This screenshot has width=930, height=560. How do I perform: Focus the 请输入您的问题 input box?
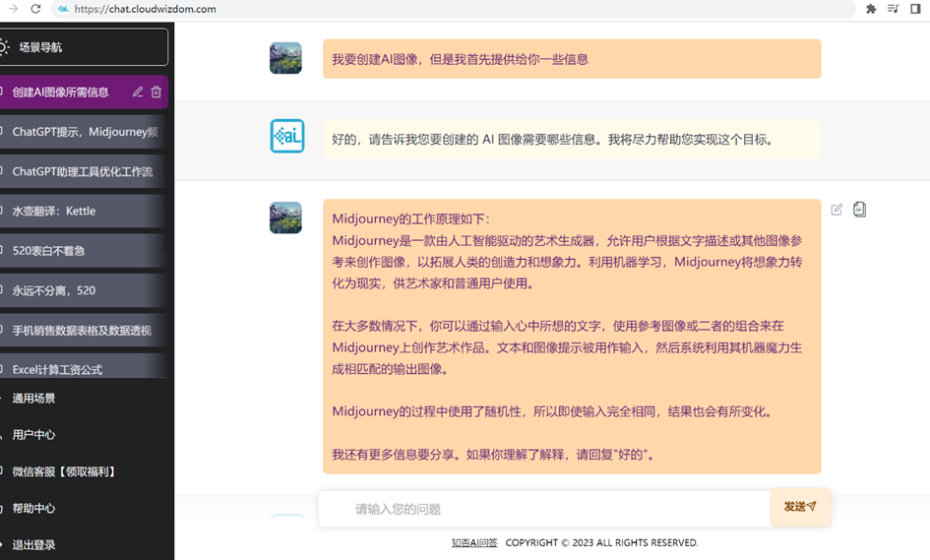click(x=544, y=509)
